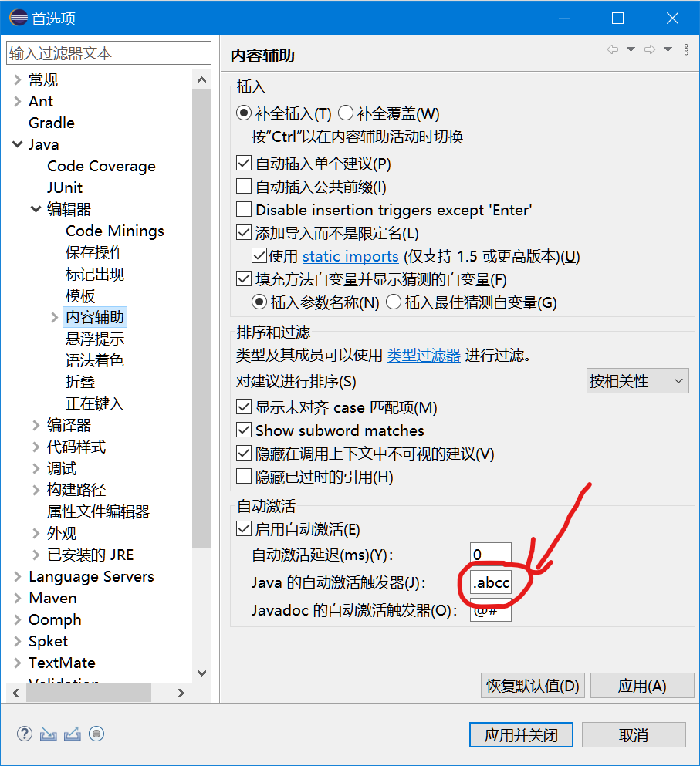Click the Java auto-activation triggers field
The height and width of the screenshot is (766, 700).
[x=492, y=582]
